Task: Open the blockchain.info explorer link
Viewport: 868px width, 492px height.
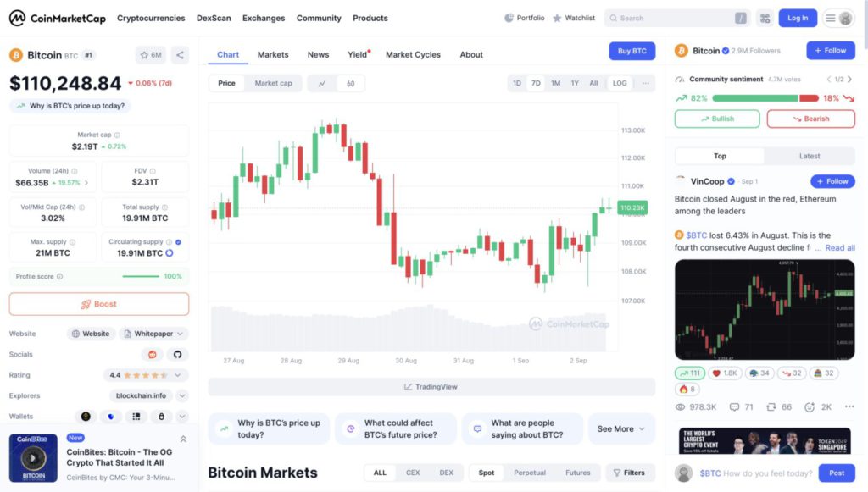Action: pos(139,395)
